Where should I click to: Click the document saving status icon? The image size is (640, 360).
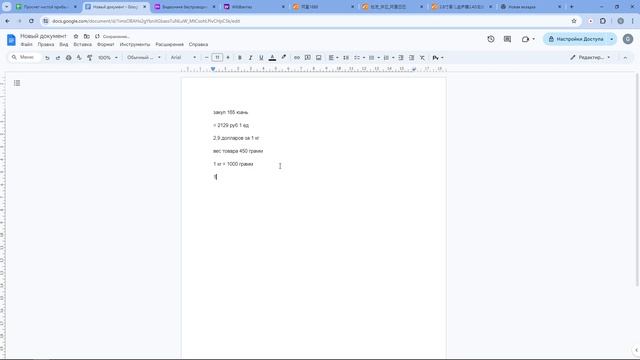click(x=97, y=36)
